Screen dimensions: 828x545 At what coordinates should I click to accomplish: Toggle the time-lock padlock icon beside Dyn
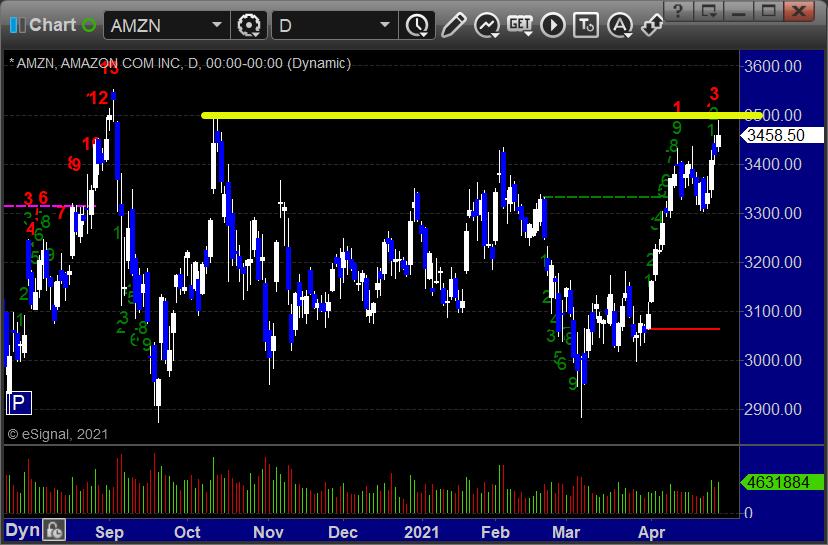pos(54,530)
